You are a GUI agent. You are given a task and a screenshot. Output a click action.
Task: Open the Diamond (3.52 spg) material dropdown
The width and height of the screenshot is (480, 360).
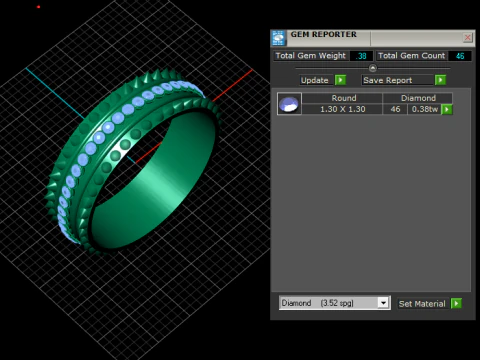coord(384,303)
